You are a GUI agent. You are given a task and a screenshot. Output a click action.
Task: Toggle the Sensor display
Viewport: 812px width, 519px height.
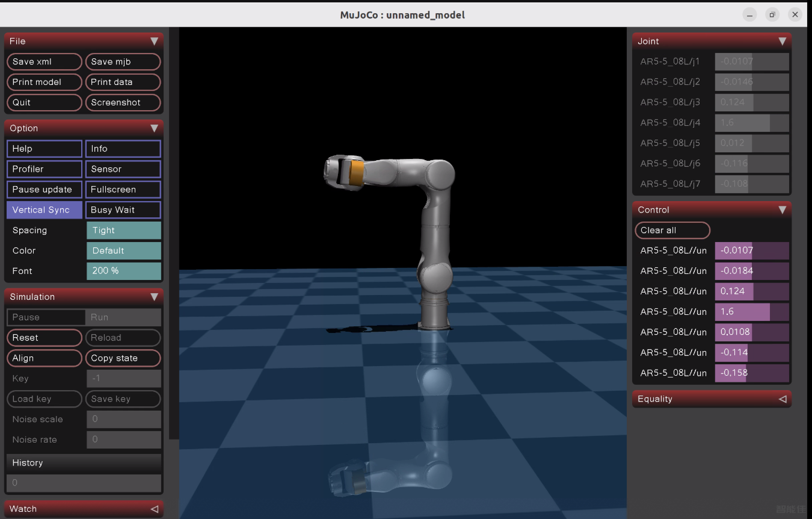[x=123, y=169]
